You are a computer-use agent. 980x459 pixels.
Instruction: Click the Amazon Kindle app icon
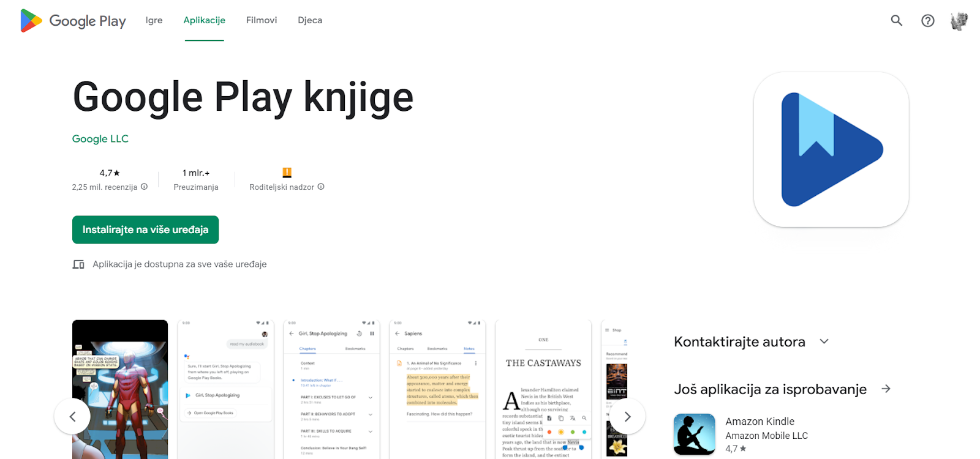tap(695, 435)
